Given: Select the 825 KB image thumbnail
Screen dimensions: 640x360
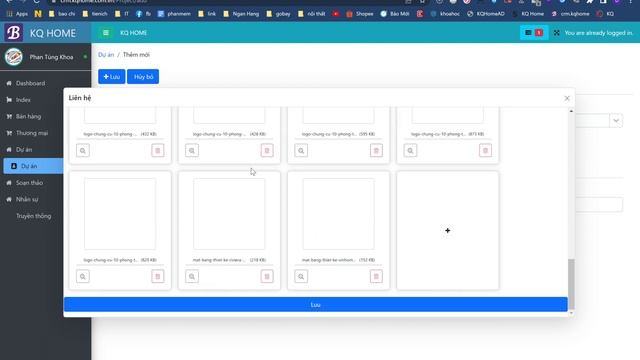Looking at the screenshot, I should 120,214.
